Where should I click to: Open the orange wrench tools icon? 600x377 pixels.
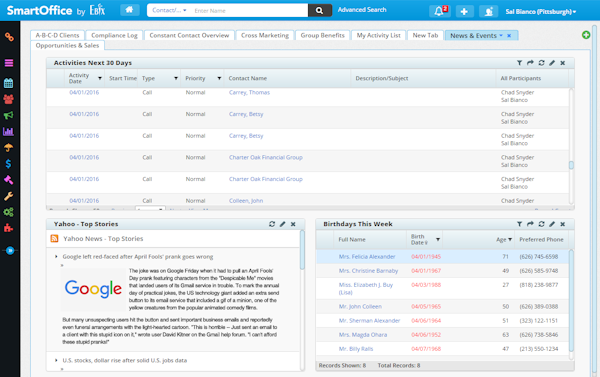(8, 196)
